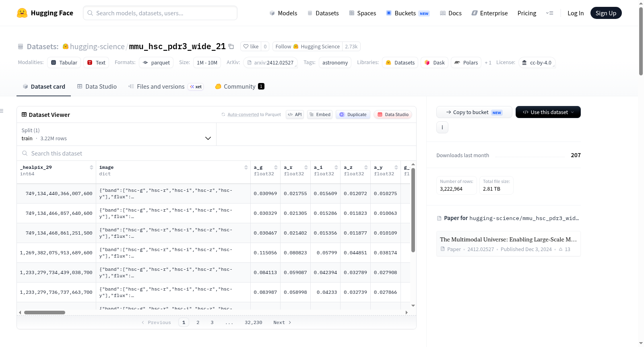Open the Files and versions tab
Image resolution: width=644 pixels, height=347 pixels.
coord(166,86)
